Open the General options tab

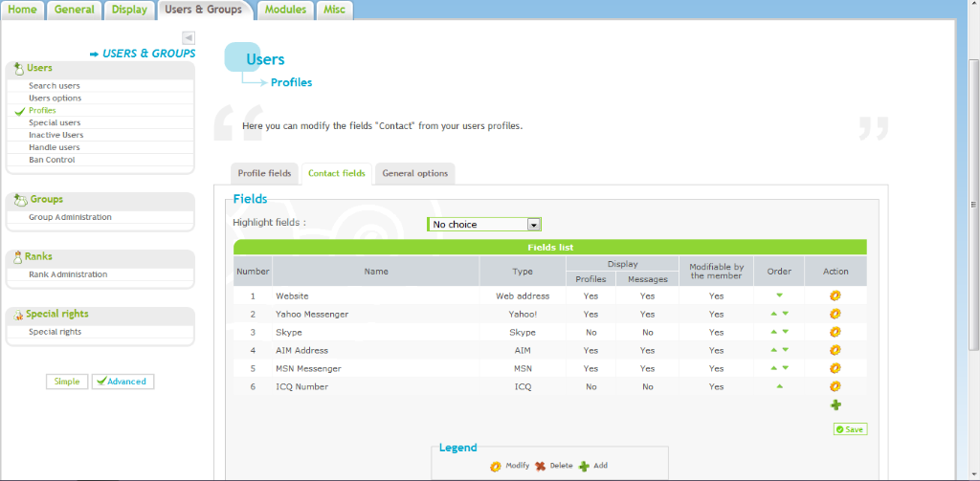click(x=415, y=174)
